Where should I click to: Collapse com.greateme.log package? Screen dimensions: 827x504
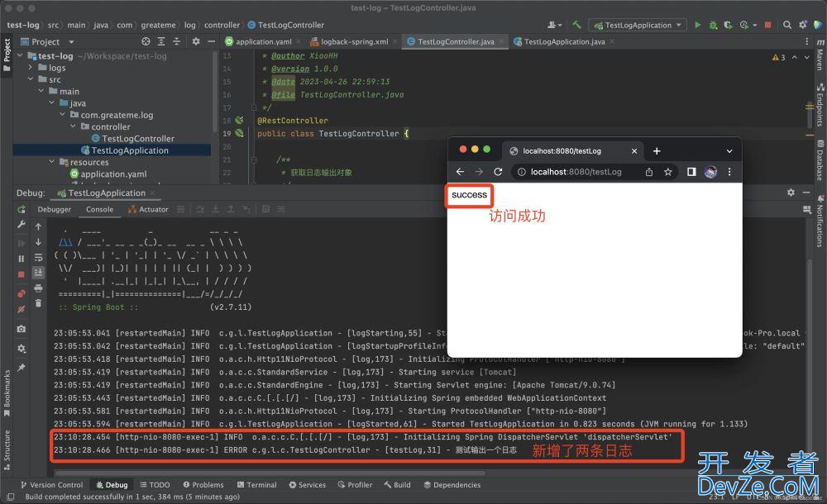coord(62,114)
